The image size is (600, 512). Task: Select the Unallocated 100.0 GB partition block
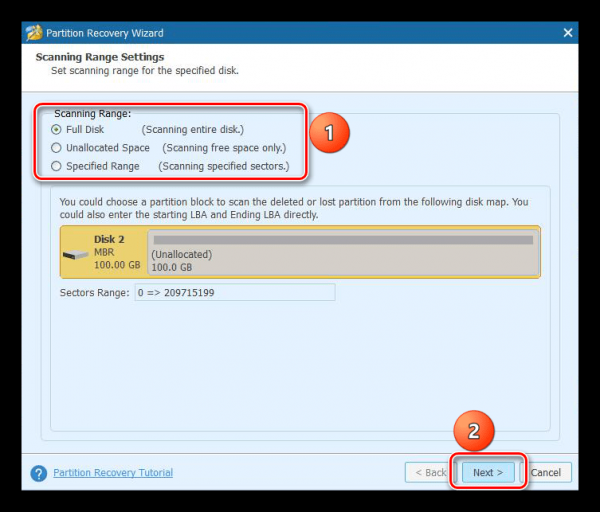tap(343, 252)
